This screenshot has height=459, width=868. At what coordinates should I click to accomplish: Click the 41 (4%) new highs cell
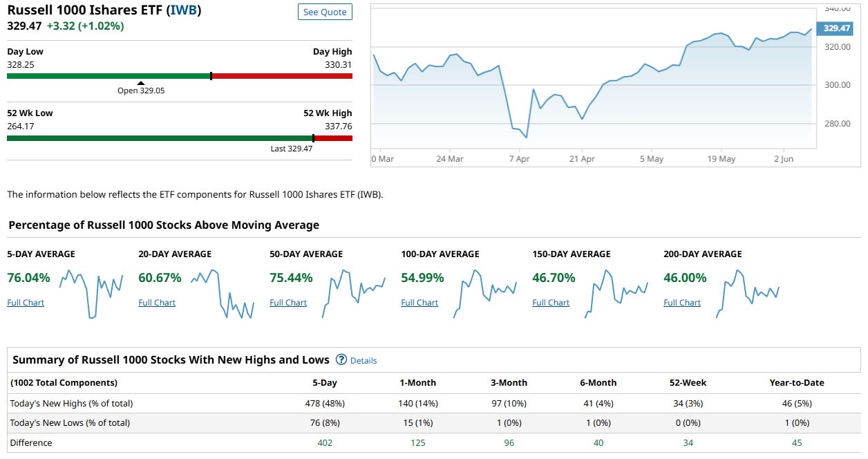[x=598, y=403]
